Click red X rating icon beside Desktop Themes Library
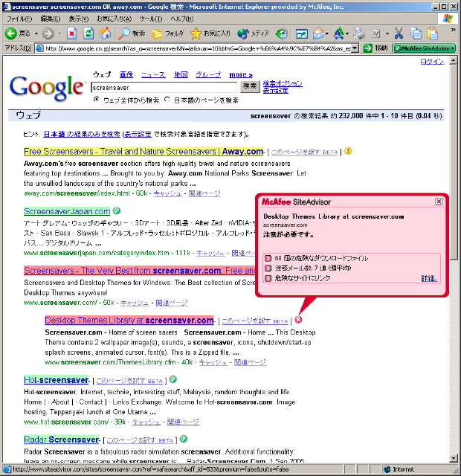The height and width of the screenshot is (476, 461). 298,320
